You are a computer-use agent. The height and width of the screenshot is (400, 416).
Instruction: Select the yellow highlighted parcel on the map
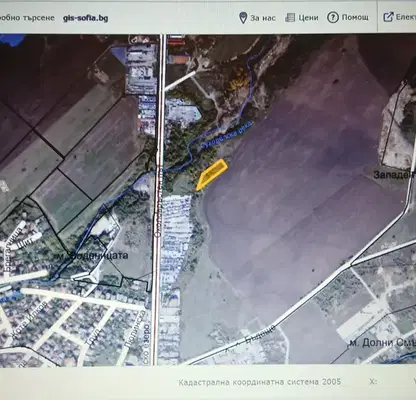(212, 174)
